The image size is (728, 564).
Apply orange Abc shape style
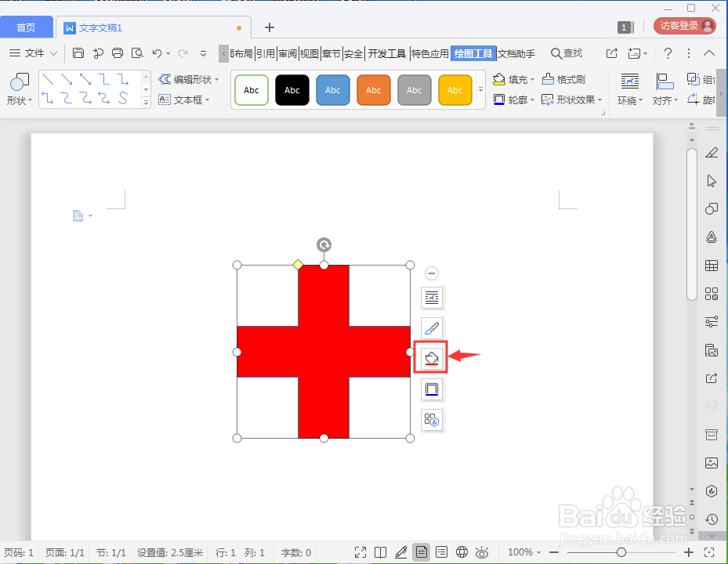373,90
